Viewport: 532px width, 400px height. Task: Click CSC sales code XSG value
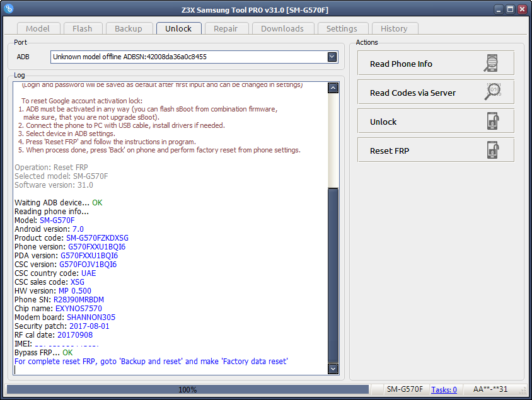(78, 282)
